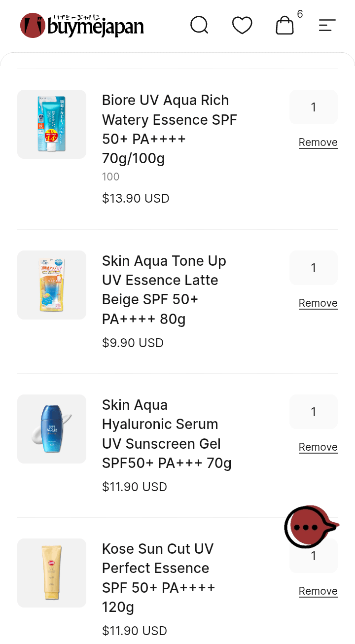Edit quantity field for Hyaluronic Serum Gel

click(x=314, y=412)
